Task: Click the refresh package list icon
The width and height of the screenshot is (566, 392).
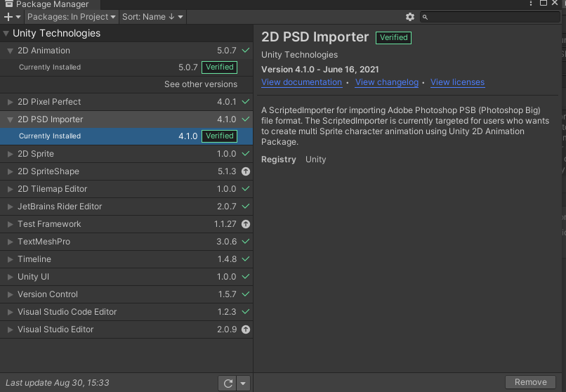Action: click(228, 384)
